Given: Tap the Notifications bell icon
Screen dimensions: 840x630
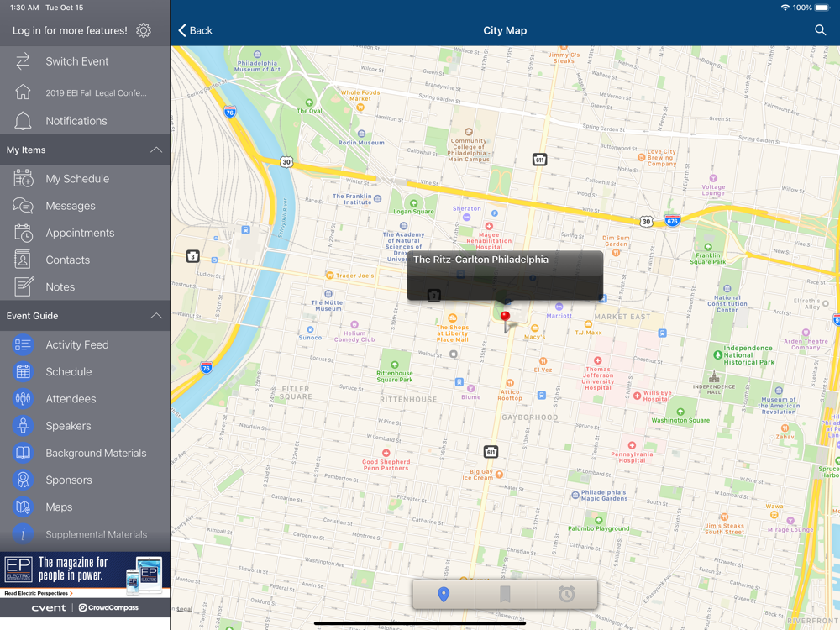Looking at the screenshot, I should (23, 120).
